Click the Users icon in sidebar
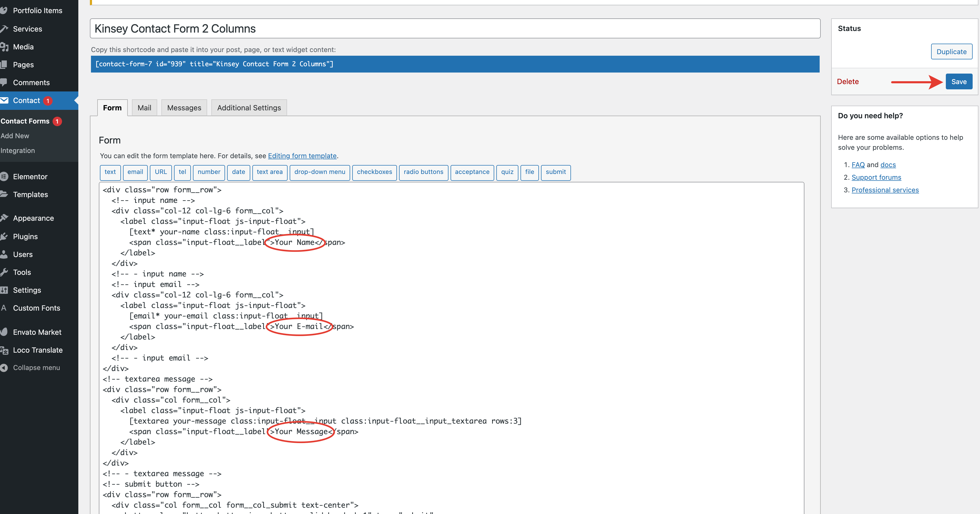Viewport: 980px width, 514px height. point(4,254)
